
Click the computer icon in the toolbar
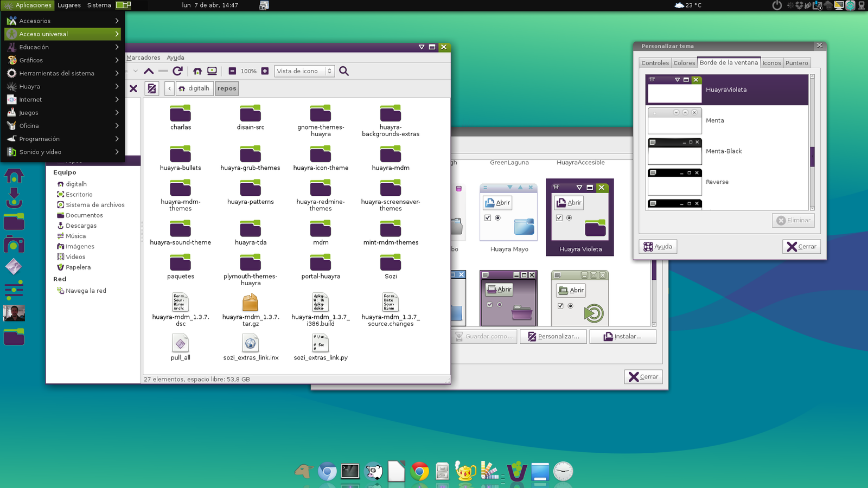[212, 71]
